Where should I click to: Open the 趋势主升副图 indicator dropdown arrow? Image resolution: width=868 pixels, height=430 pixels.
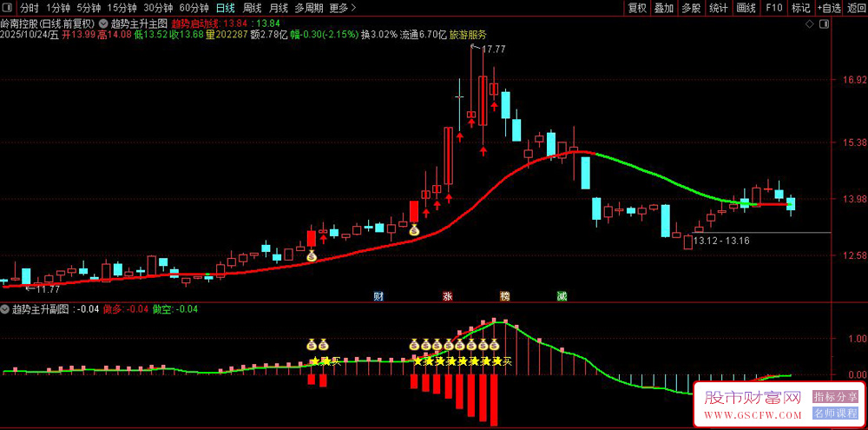pos(5,309)
